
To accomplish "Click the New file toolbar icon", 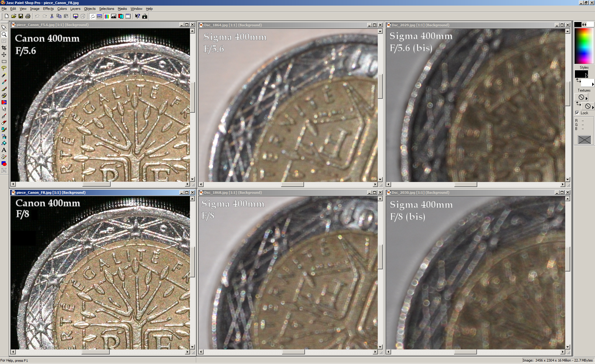I will pyautogui.click(x=7, y=16).
